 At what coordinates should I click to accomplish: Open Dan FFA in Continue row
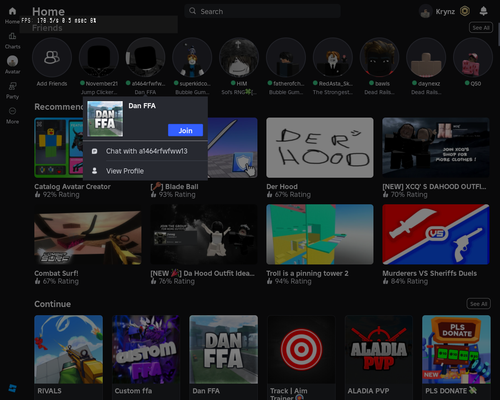point(223,349)
